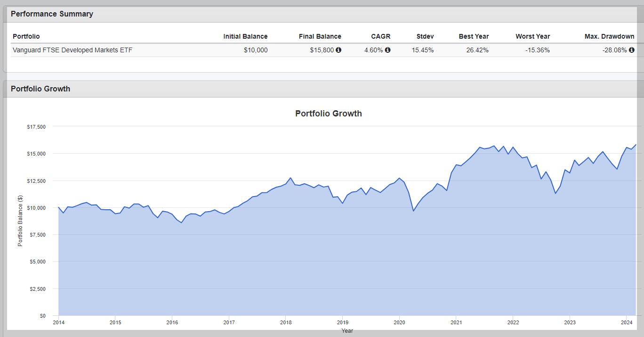Click the 2019 x-axis label

[342, 323]
